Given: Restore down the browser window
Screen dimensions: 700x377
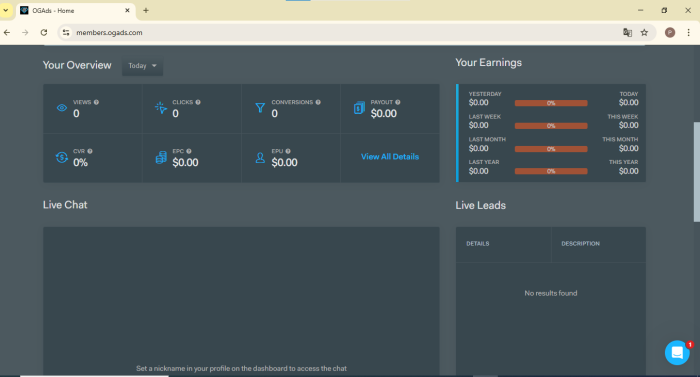Looking at the screenshot, I should click(x=664, y=10).
